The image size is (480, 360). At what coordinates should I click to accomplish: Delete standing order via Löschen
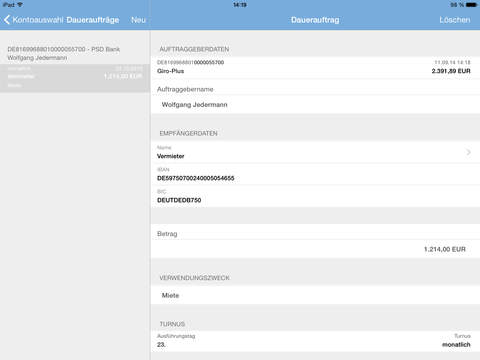tap(455, 20)
